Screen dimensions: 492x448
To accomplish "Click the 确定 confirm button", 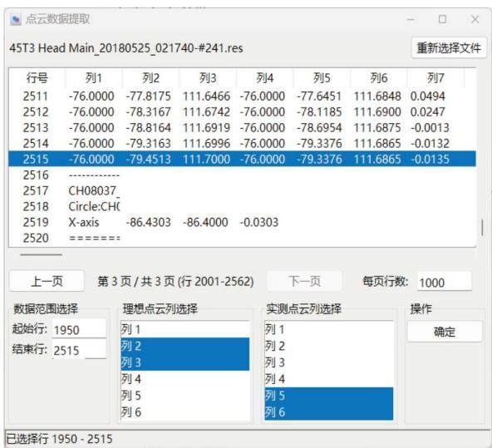I will pos(445,332).
